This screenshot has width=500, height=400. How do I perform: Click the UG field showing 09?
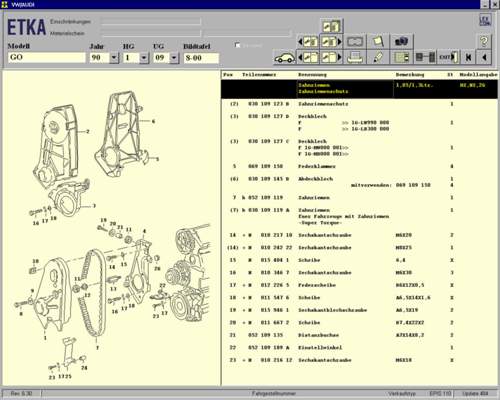tap(162, 58)
